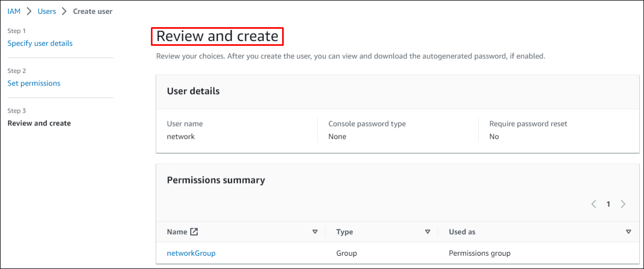Click the user name value network
This screenshot has height=269, width=644.
181,137
